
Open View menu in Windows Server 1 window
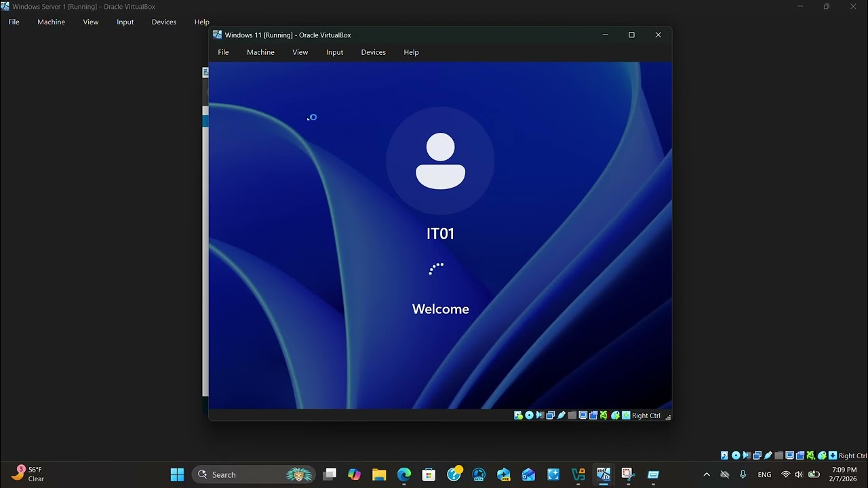coord(91,22)
